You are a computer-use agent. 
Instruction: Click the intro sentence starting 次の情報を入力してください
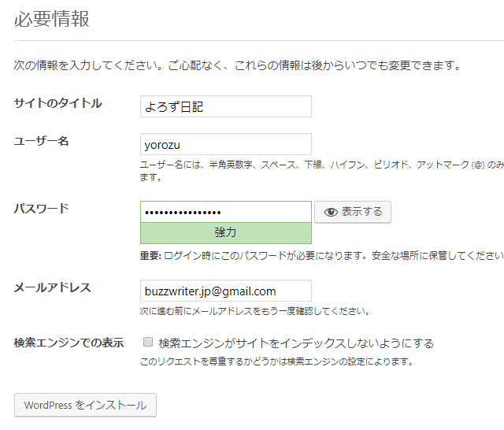point(237,65)
